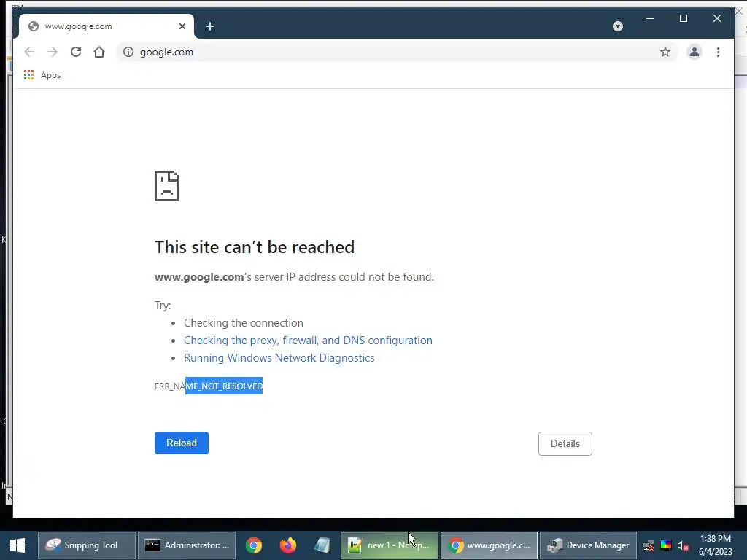Open the blue notebook app taskbar icon
This screenshot has height=560, width=747.
click(322, 545)
